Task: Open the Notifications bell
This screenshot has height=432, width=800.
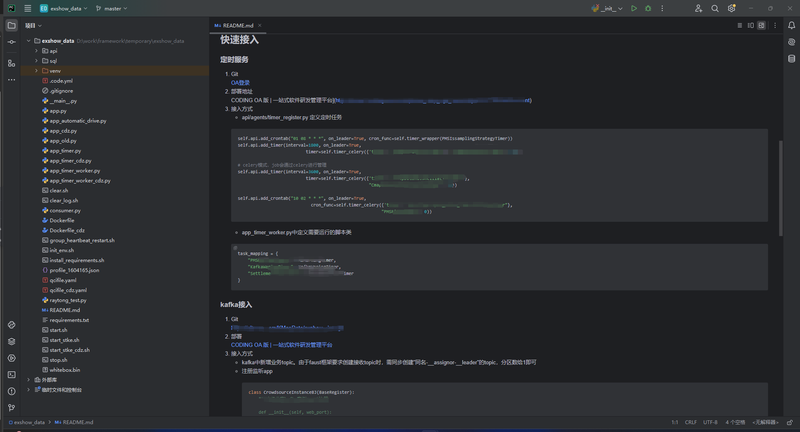Action: 791,26
